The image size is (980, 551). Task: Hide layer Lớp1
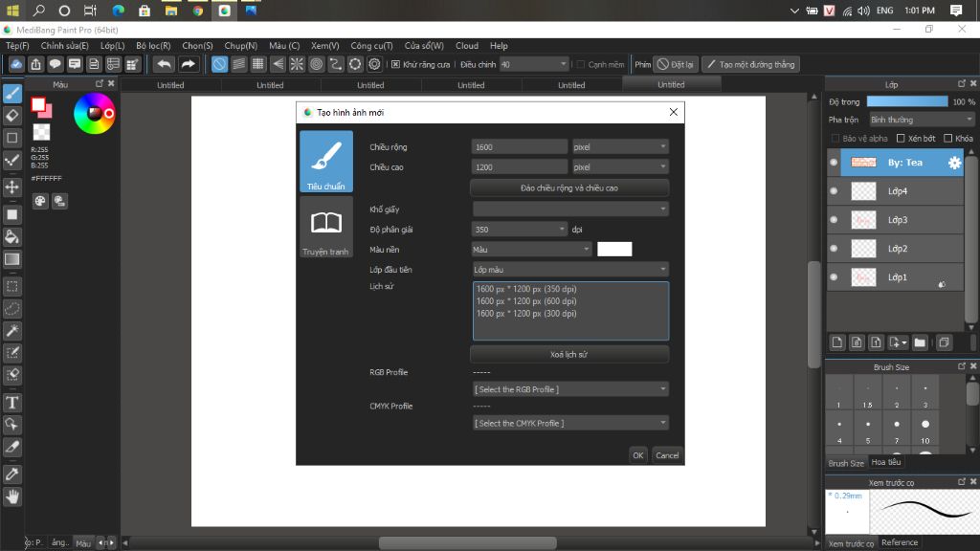pyautogui.click(x=834, y=276)
